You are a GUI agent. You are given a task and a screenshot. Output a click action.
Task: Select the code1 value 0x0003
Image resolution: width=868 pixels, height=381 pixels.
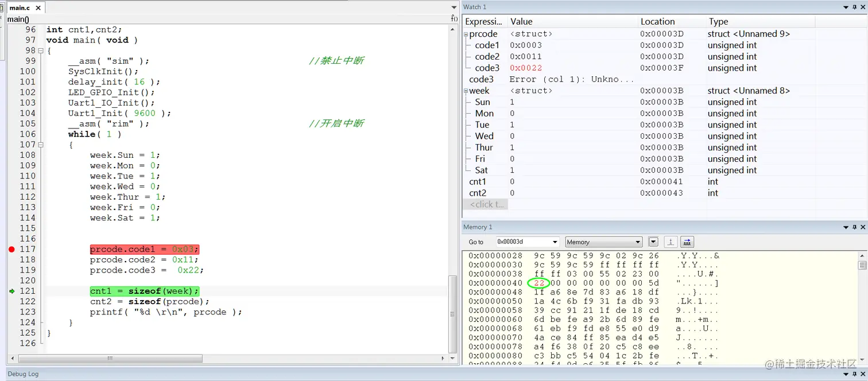pos(526,45)
